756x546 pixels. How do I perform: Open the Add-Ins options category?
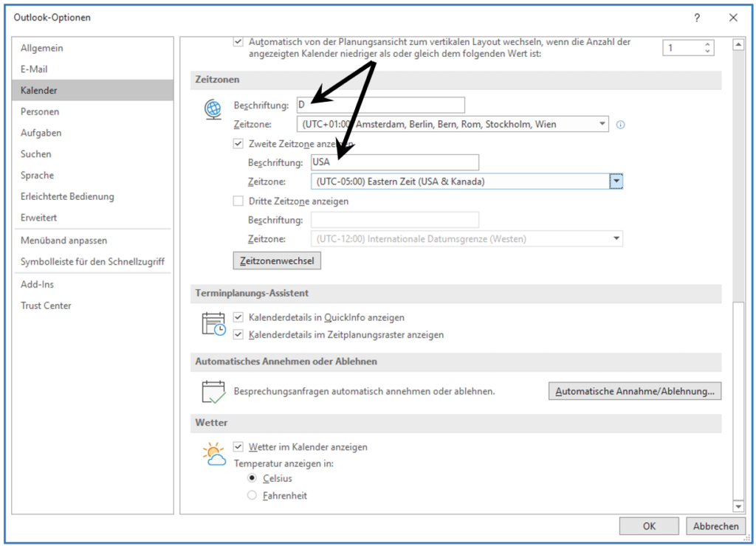coord(92,284)
